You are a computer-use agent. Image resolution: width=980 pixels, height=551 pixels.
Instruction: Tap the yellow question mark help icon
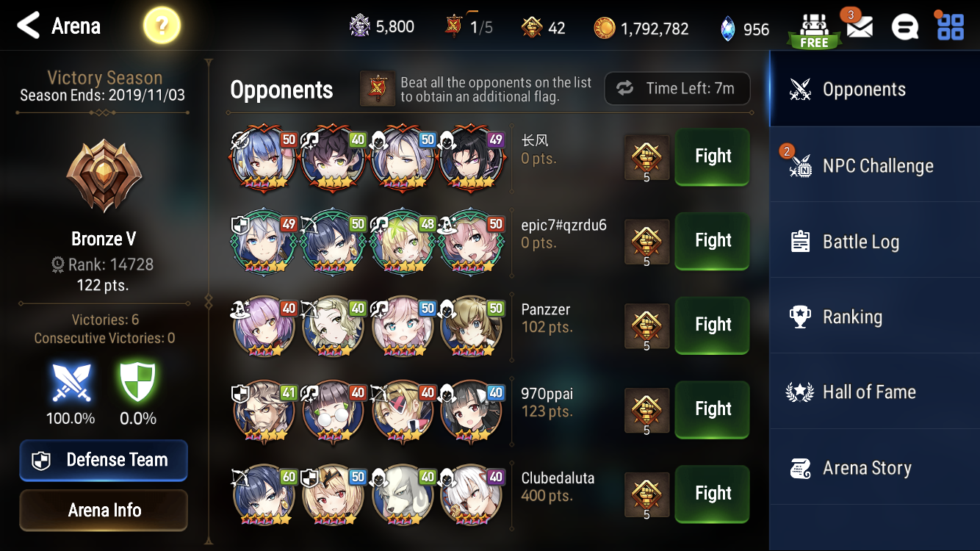coord(162,26)
